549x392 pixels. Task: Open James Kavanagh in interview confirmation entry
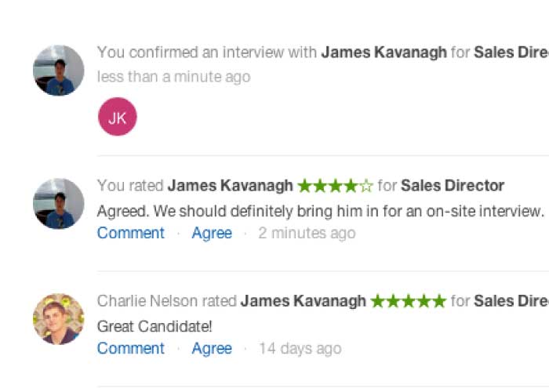click(384, 53)
